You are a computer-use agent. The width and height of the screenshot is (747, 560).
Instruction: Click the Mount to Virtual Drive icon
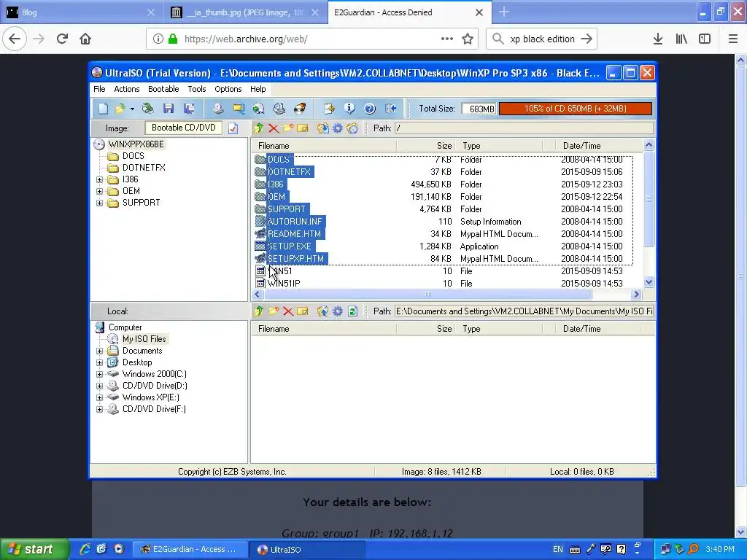279,109
